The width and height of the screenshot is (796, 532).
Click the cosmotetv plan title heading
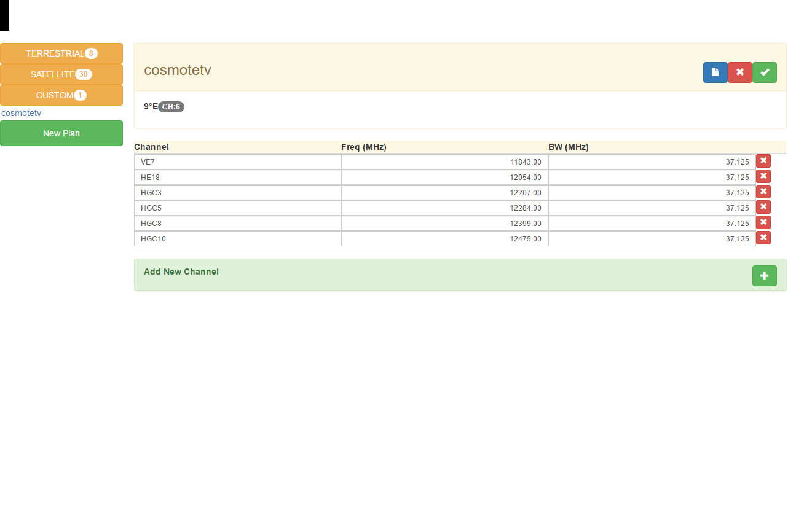click(178, 70)
